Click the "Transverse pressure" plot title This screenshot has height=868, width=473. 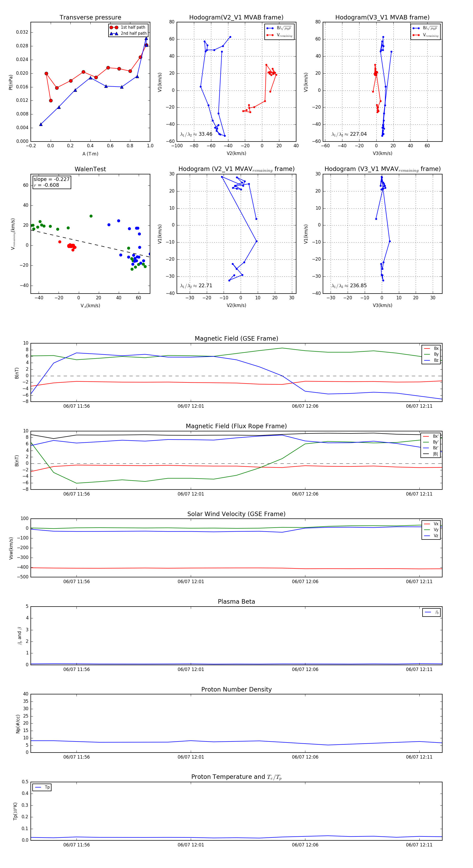coord(90,18)
